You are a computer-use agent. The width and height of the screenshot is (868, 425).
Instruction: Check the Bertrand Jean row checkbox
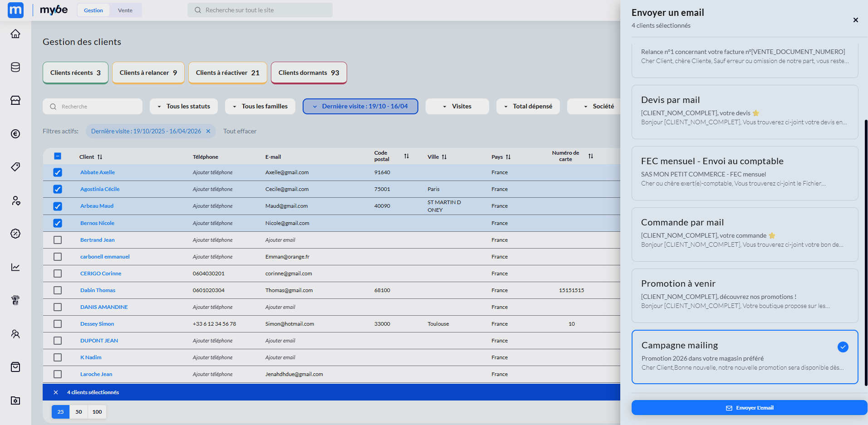pos(58,240)
